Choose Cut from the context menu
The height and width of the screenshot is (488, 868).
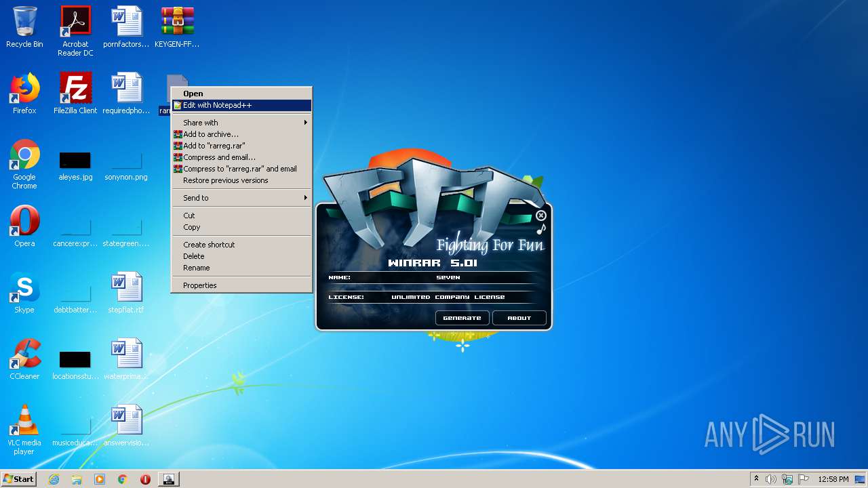click(x=241, y=216)
